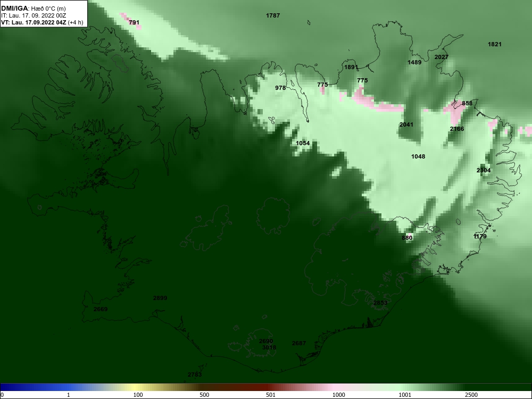Click the 1179 height label

(x=480, y=236)
